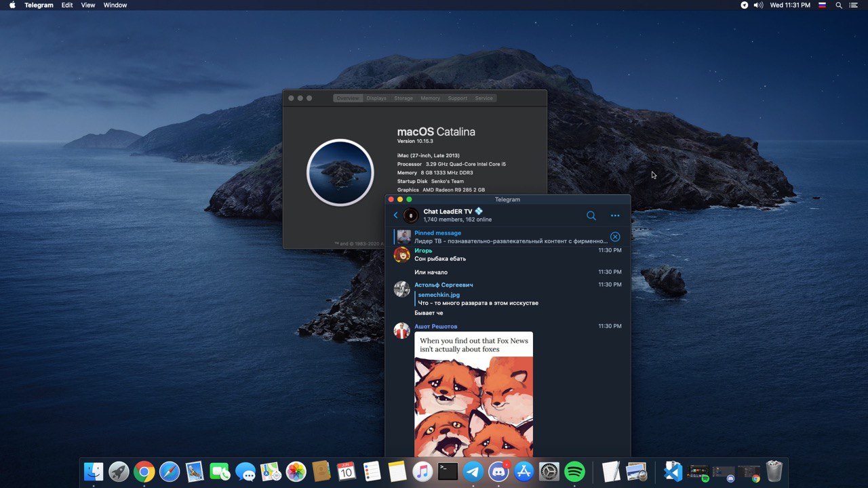This screenshot has height=488, width=868.
Task: Open Астольф Сергеевич's avatar
Action: (x=401, y=289)
